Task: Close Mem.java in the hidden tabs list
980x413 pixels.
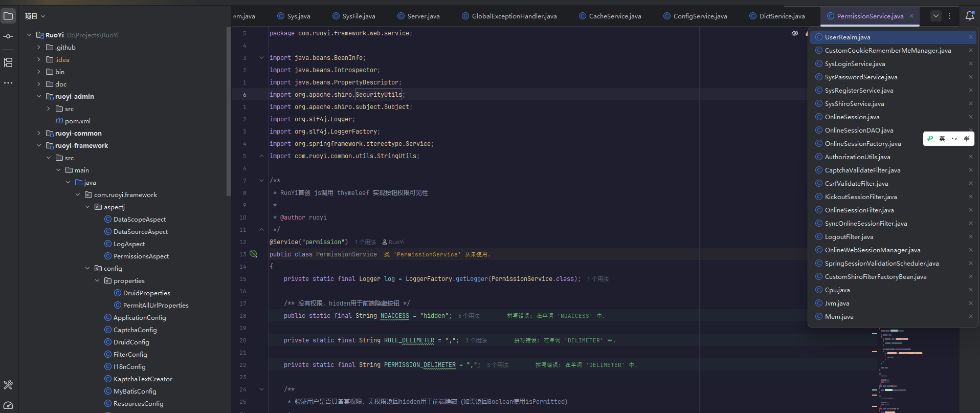Action: tap(970, 316)
